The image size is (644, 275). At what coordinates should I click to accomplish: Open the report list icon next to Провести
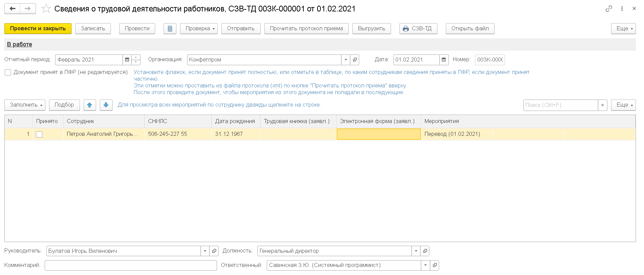(170, 29)
